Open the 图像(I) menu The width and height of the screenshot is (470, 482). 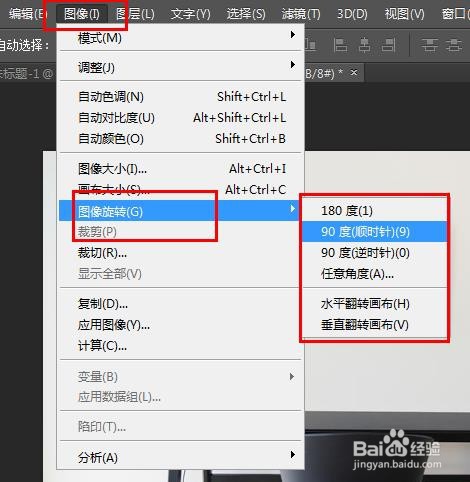click(82, 14)
